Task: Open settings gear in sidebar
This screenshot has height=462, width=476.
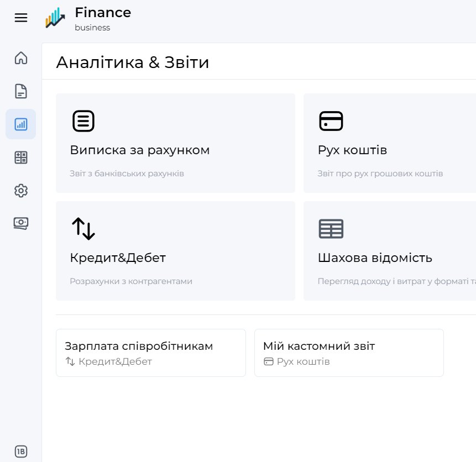Action: (21, 191)
